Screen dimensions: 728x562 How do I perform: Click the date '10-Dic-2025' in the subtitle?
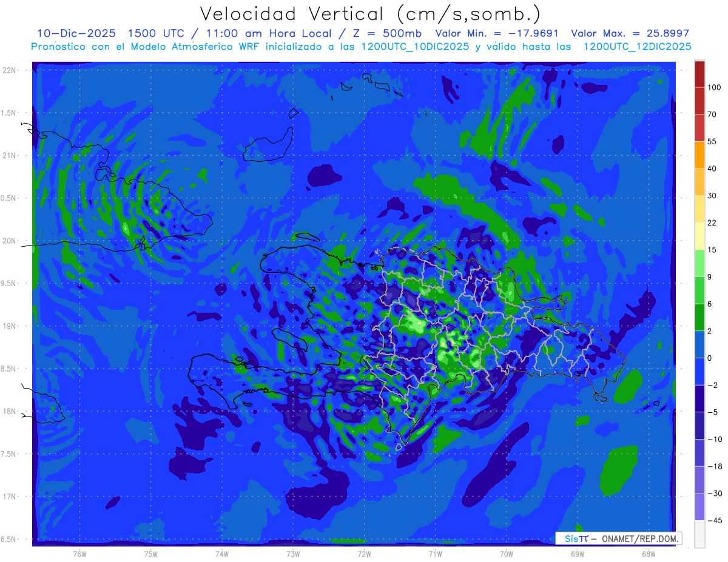[76, 33]
